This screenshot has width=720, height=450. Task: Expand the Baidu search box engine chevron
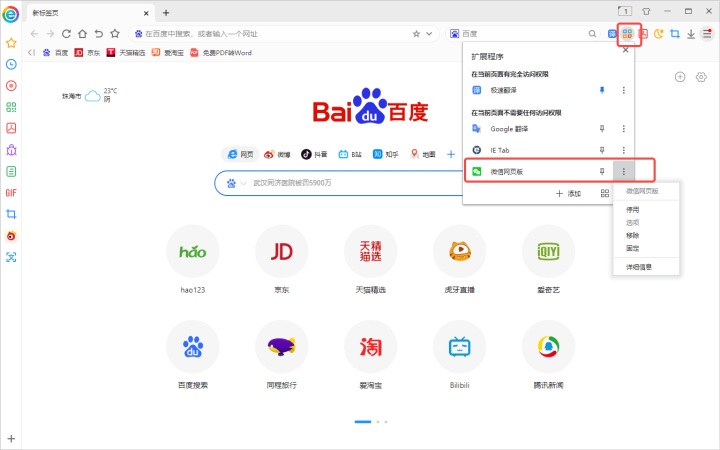click(243, 183)
